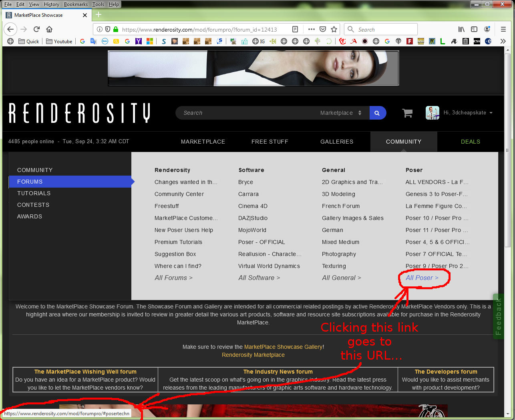Reload the current page
Image resolution: width=515 pixels, height=420 pixels.
click(x=36, y=29)
